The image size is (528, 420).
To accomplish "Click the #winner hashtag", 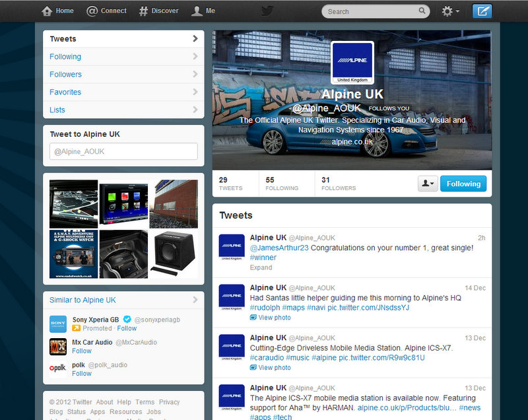I will [x=263, y=258].
